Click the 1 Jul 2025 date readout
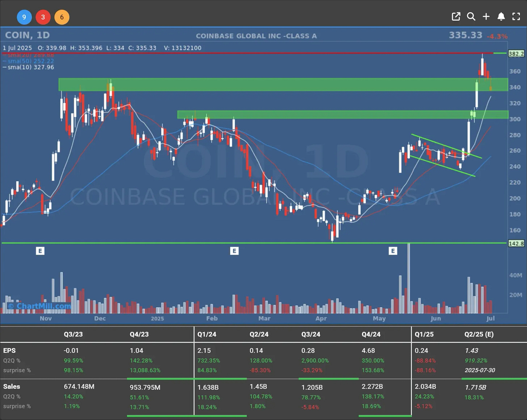527x420 pixels. [17, 48]
